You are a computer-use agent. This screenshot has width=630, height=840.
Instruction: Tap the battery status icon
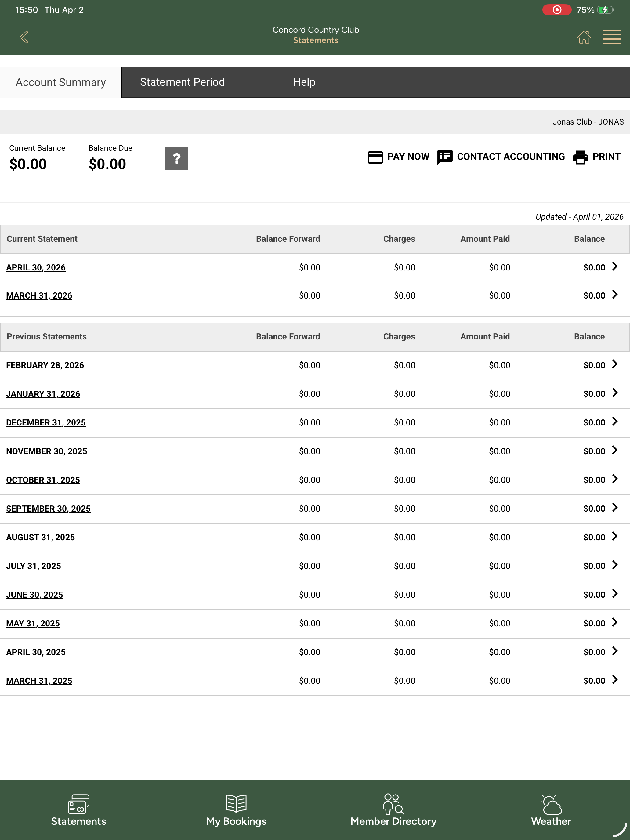[605, 10]
